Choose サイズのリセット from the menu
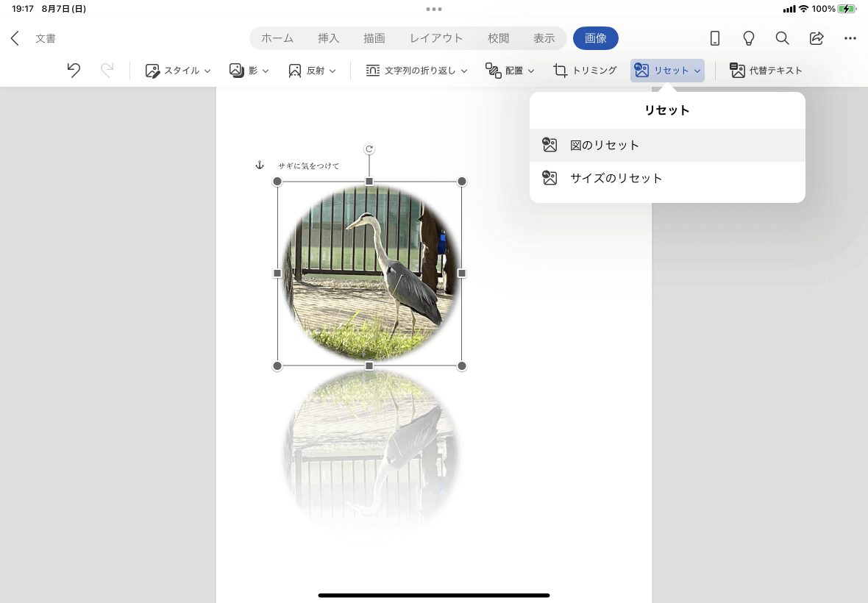 (667, 178)
